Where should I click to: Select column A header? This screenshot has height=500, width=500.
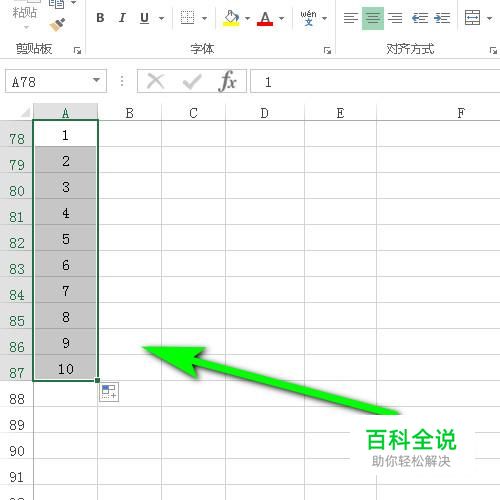click(65, 113)
